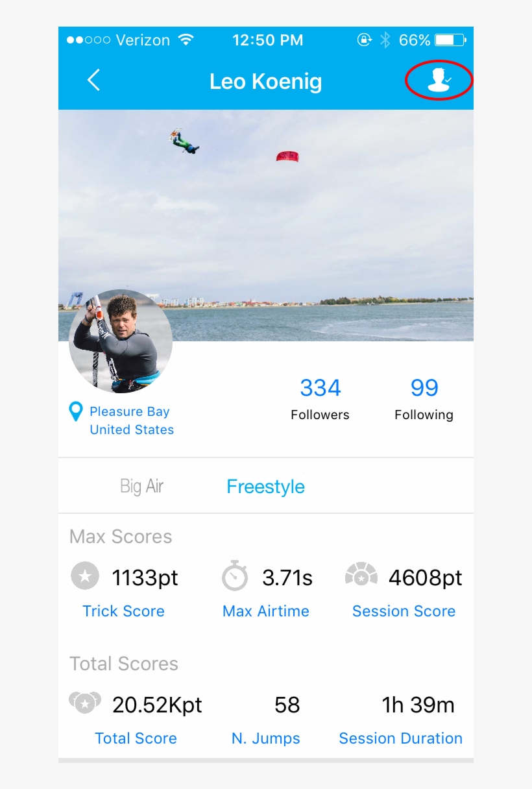The height and width of the screenshot is (789, 532).
Task: Open the N. Jumps link
Action: [265, 738]
